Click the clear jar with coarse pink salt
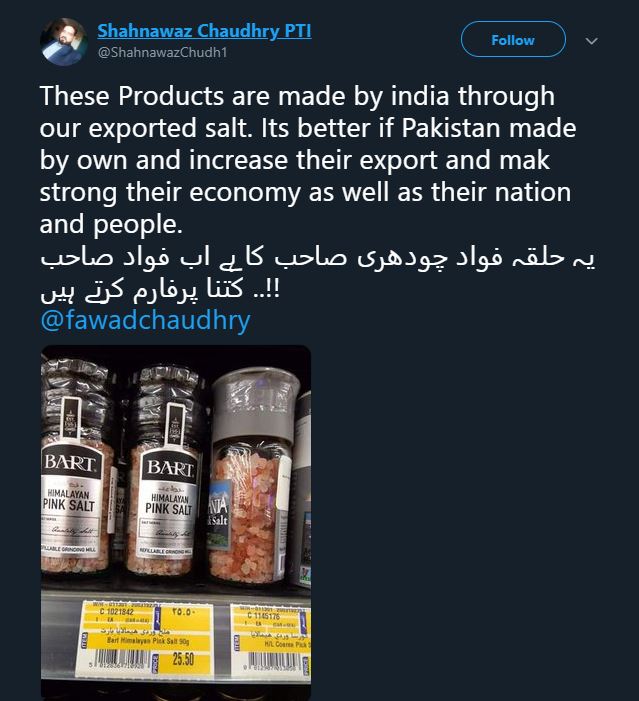This screenshot has height=701, width=639. click(x=253, y=476)
